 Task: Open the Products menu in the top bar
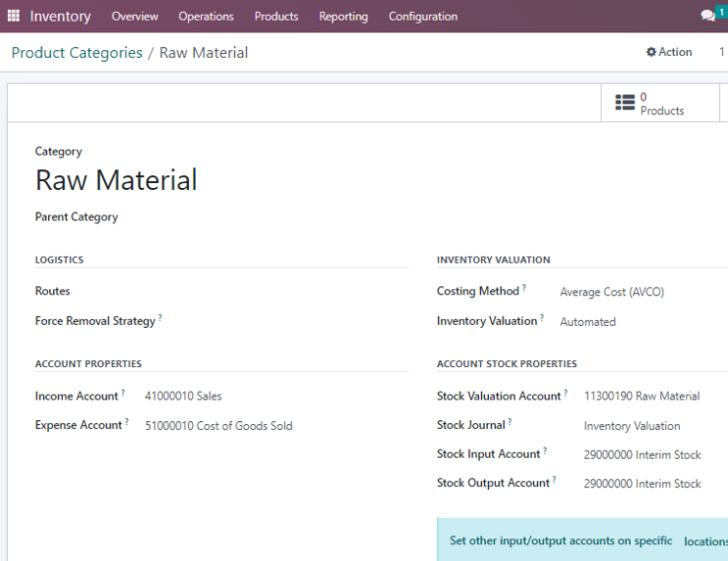(x=276, y=17)
